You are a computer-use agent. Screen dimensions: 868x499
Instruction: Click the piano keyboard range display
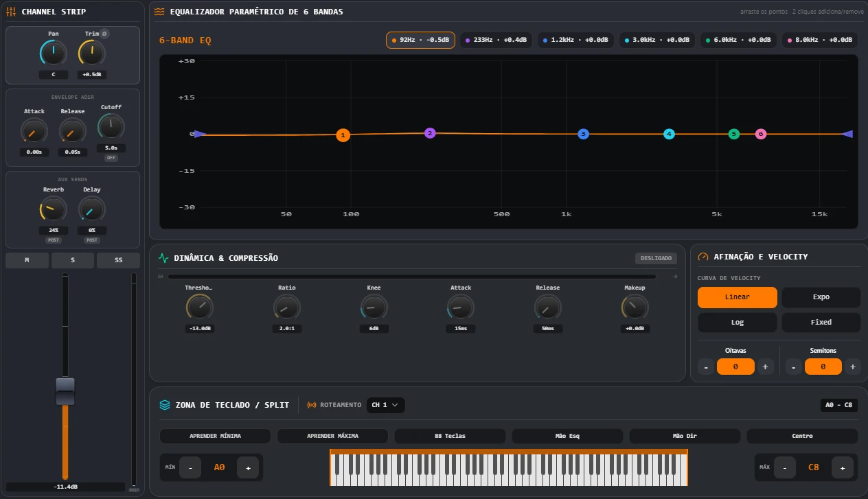click(x=509, y=467)
